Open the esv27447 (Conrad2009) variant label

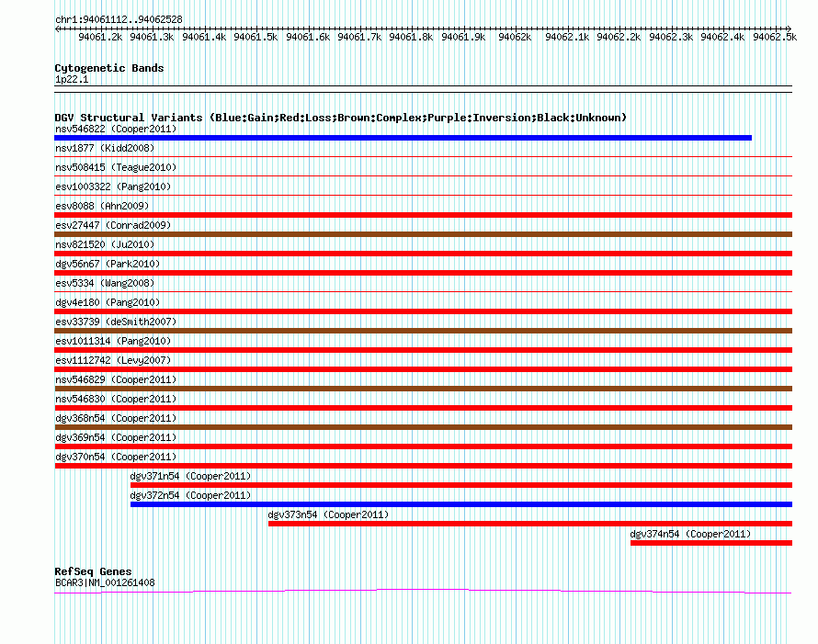tap(113, 225)
